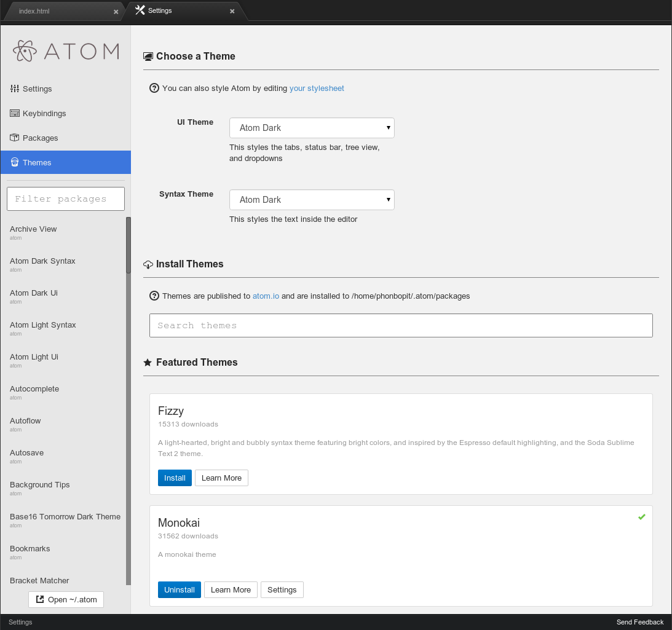672x630 pixels.
Task: Click the Packages box icon
Action: tap(15, 138)
